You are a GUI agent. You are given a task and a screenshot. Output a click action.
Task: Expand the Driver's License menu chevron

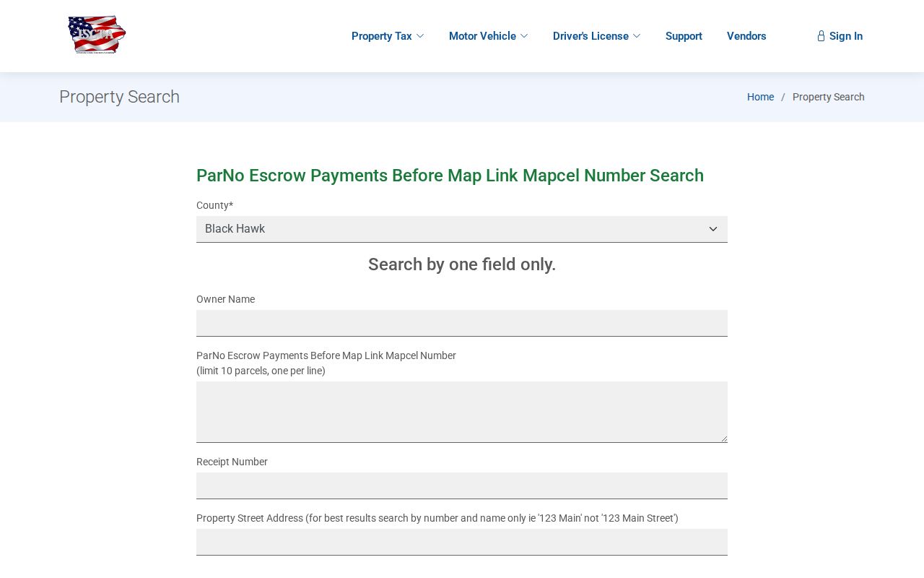tap(637, 36)
